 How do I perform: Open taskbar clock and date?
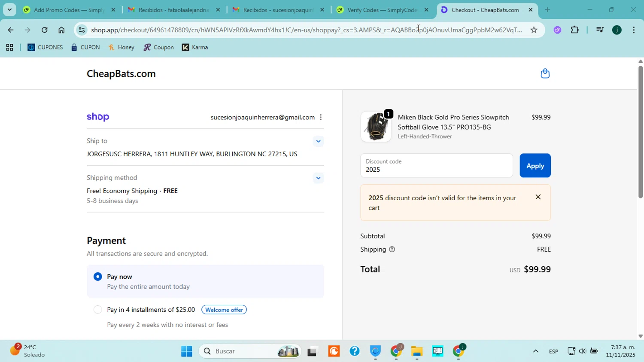click(x=620, y=351)
